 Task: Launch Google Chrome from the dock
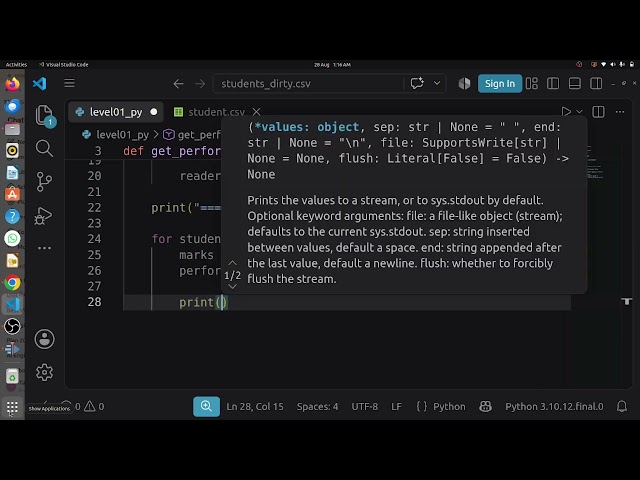12,282
